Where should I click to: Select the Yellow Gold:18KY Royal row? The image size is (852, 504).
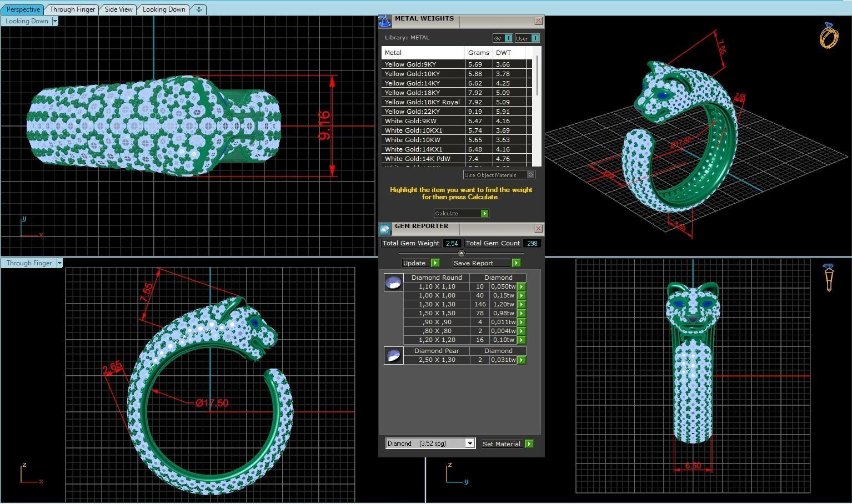(457, 102)
